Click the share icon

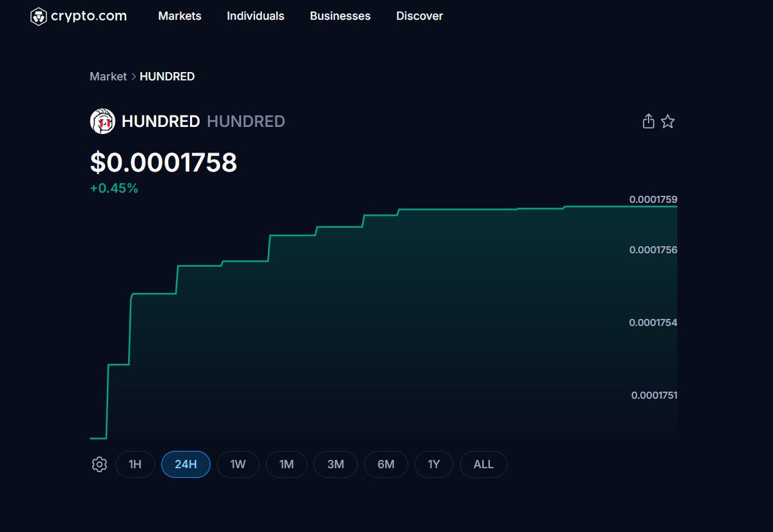649,121
